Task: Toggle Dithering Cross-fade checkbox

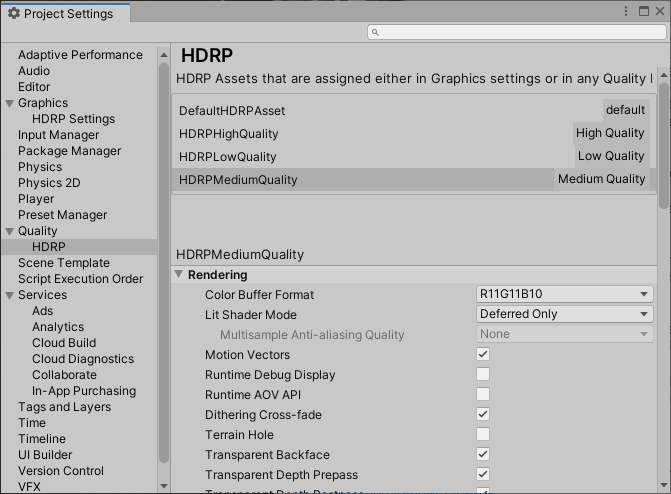Action: coord(483,414)
